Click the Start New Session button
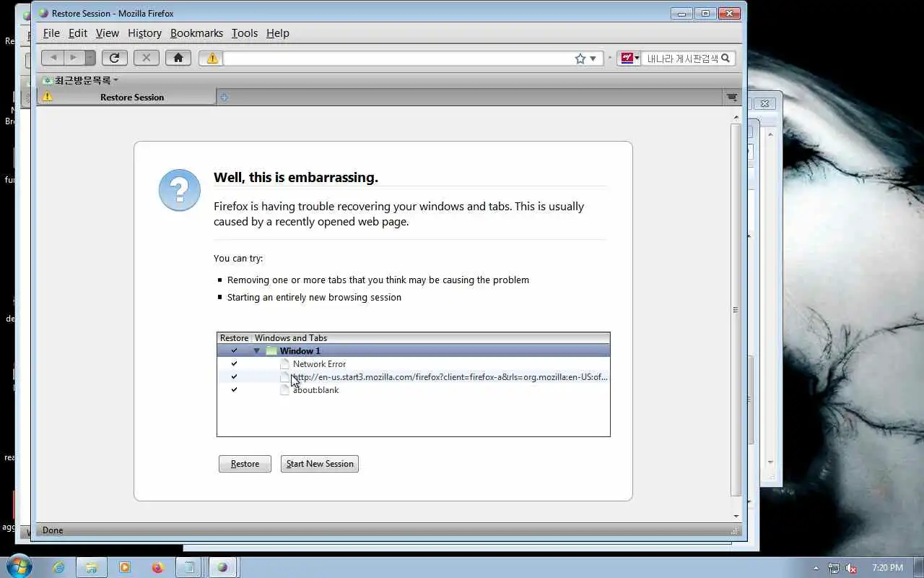 click(x=320, y=464)
